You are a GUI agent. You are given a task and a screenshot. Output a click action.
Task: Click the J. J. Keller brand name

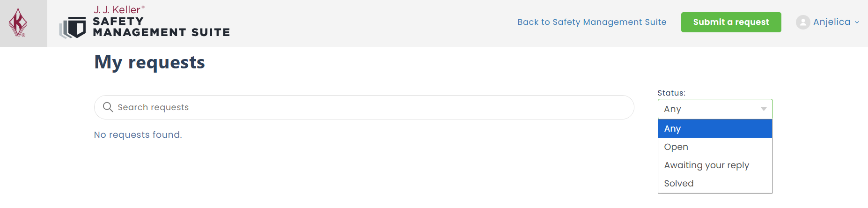pyautogui.click(x=117, y=10)
